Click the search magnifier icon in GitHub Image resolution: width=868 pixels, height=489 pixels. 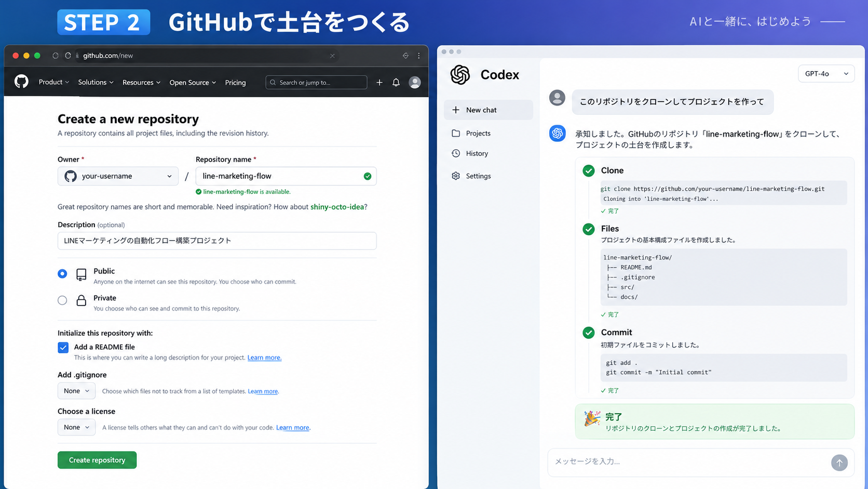273,82
